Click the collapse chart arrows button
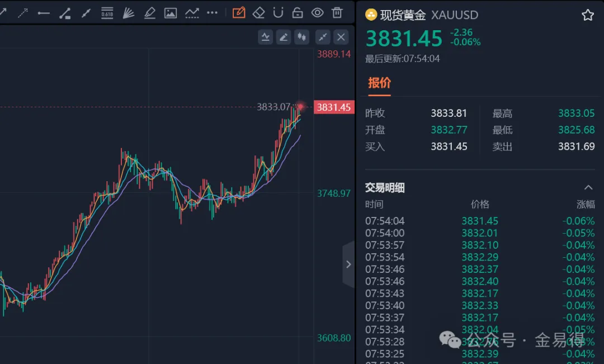Viewport: 604px width, 364px height. (323, 37)
